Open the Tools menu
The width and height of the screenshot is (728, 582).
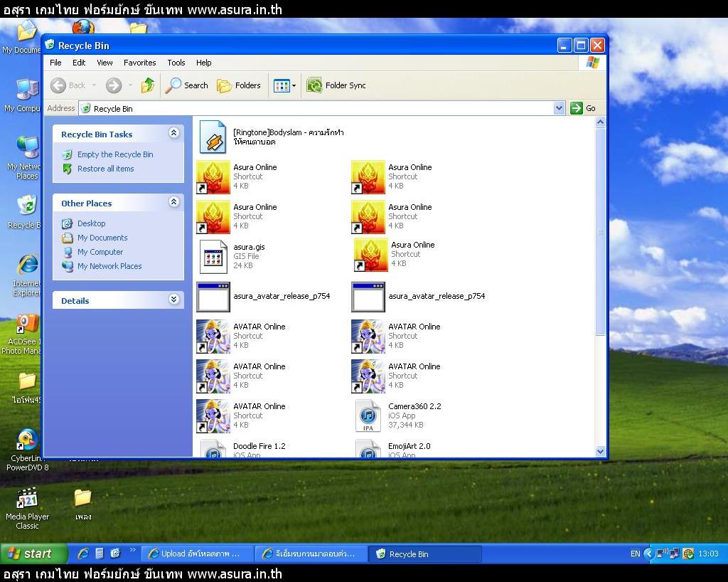click(x=176, y=63)
